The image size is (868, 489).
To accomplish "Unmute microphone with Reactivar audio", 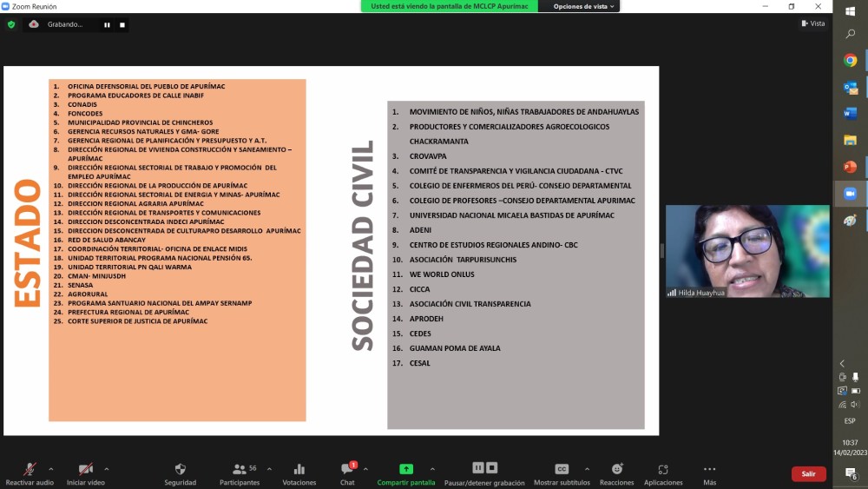I will pos(30,469).
